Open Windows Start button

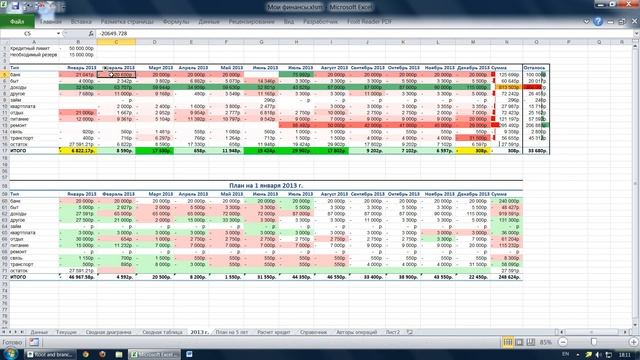pyautogui.click(x=10, y=353)
